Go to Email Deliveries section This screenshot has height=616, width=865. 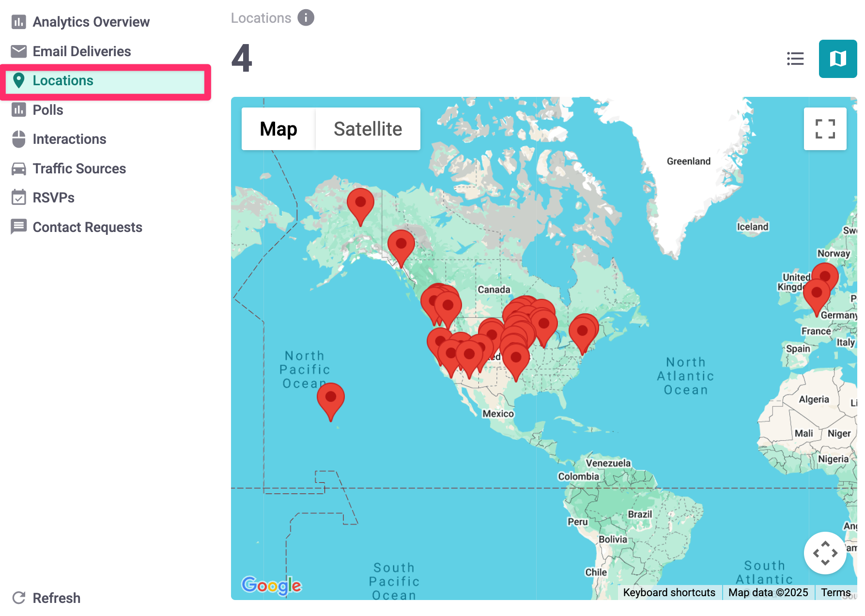tap(82, 51)
